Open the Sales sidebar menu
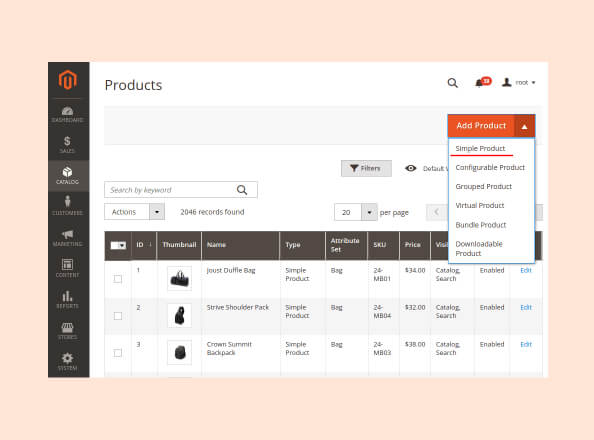The width and height of the screenshot is (594, 440). pyautogui.click(x=67, y=145)
